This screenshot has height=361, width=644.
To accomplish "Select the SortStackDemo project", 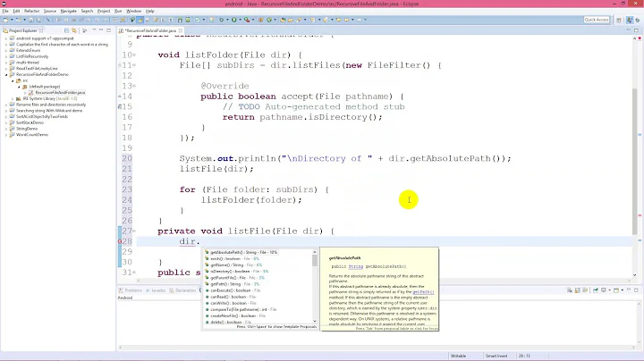I will pyautogui.click(x=30, y=122).
